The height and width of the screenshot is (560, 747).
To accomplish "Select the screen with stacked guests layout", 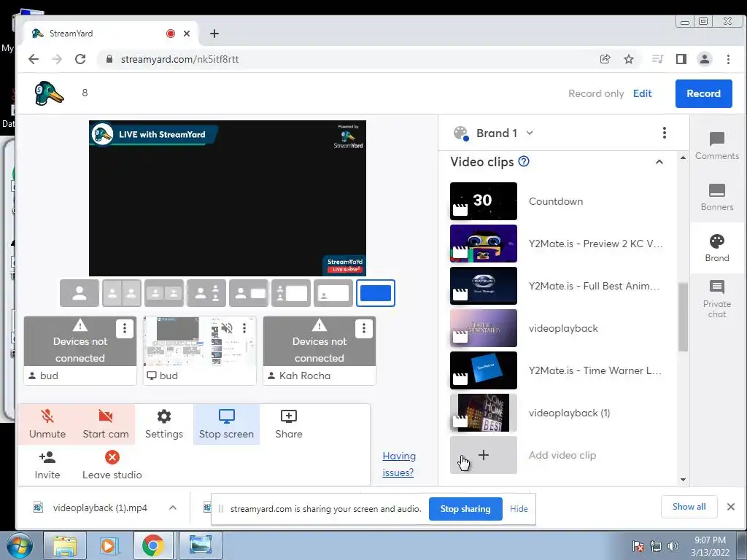I will pos(291,293).
